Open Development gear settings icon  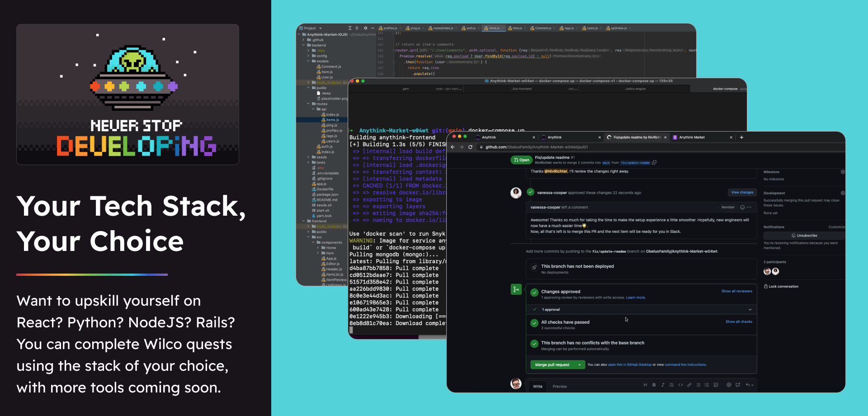click(x=843, y=193)
